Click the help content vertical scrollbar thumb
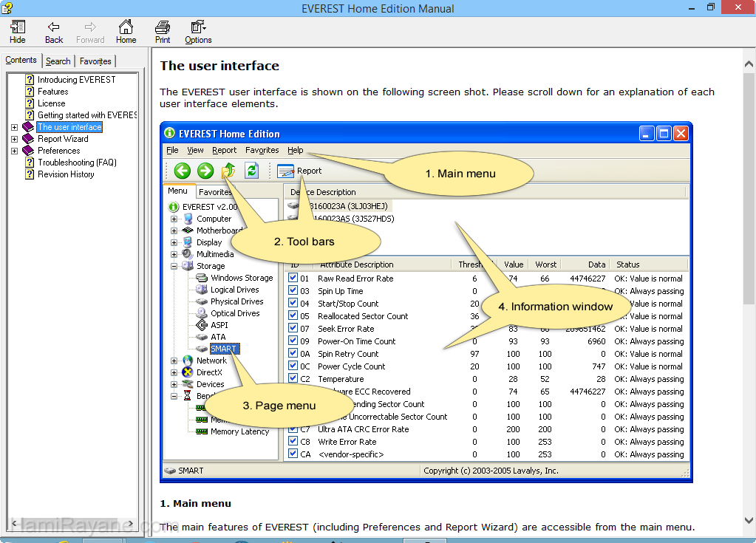Viewport: 756px width, 543px height. [x=749, y=189]
